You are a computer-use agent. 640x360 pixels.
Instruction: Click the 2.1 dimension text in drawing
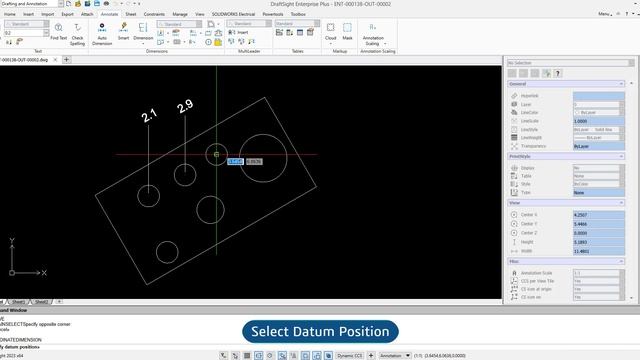pos(149,115)
